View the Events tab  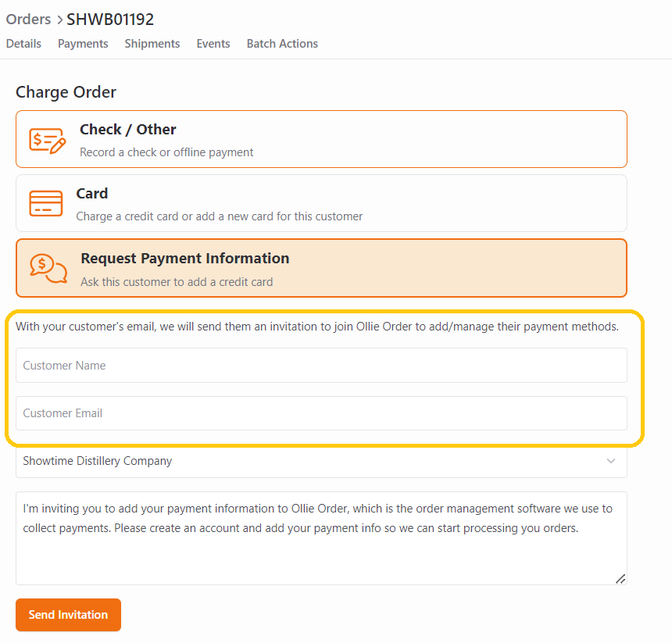(213, 44)
